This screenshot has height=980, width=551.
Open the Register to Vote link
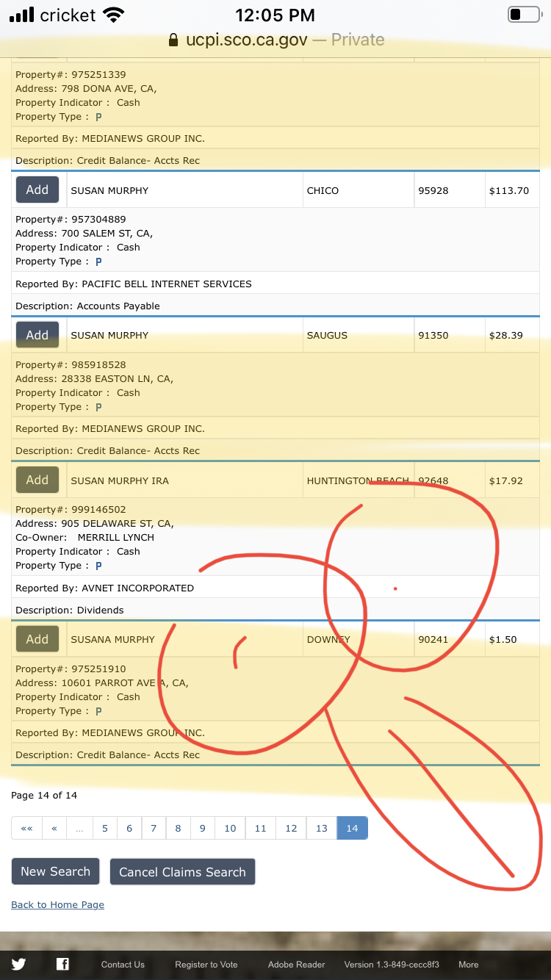click(x=206, y=965)
